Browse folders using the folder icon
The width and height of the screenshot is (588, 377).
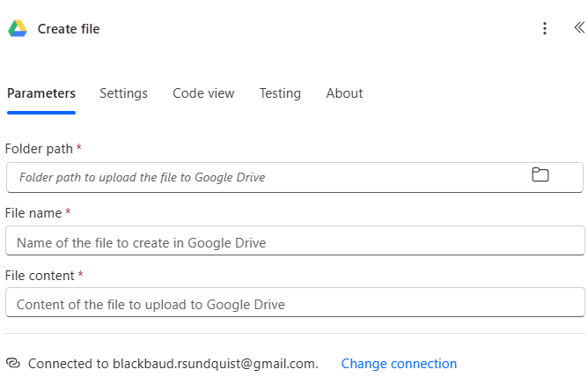540,175
